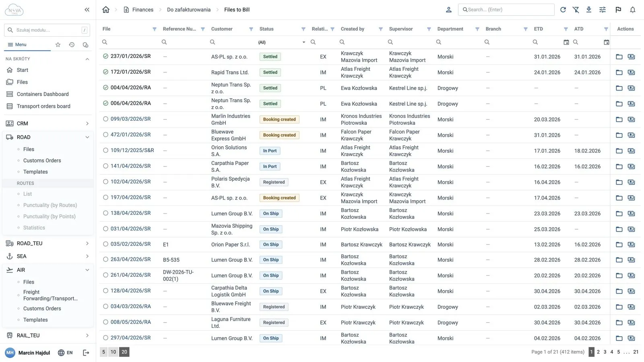Select row circle for 099/03/2026/SR

click(x=105, y=119)
